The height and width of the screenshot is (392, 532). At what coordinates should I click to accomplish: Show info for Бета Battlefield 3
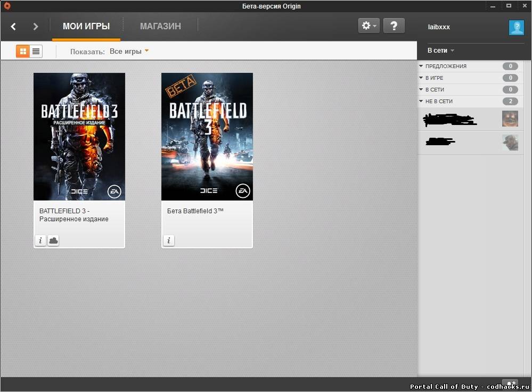(169, 240)
